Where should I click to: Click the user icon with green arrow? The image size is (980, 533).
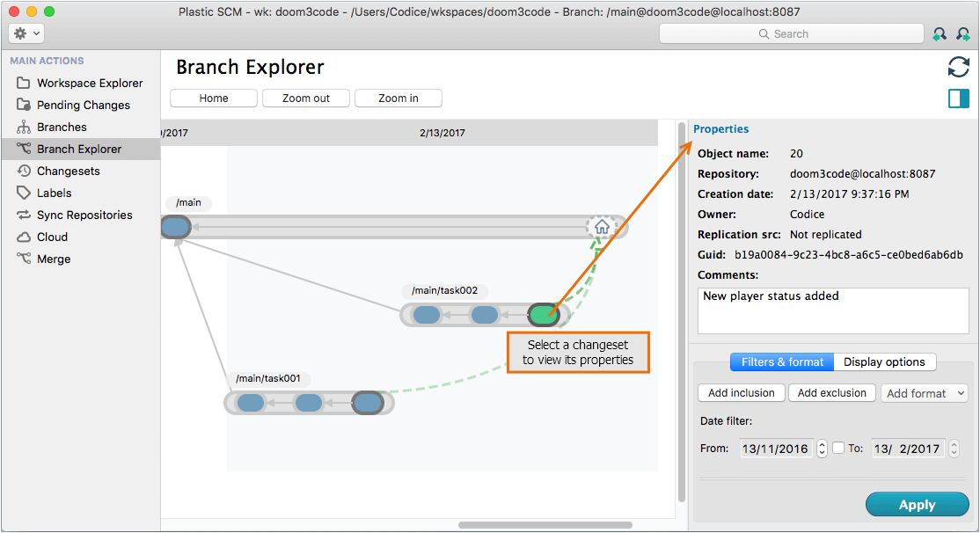coord(940,34)
